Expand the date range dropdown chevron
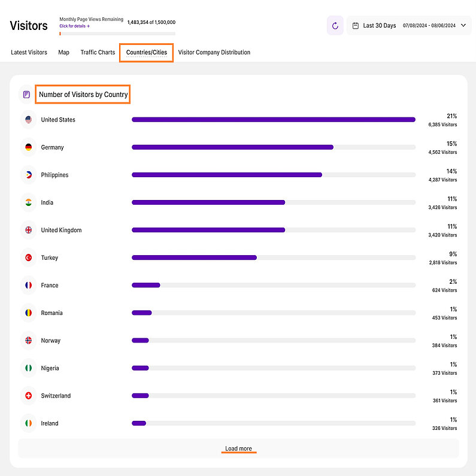The width and height of the screenshot is (476, 476). tap(463, 26)
